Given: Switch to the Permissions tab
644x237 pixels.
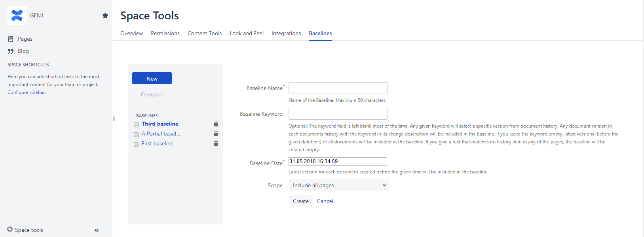Looking at the screenshot, I should (x=165, y=33).
